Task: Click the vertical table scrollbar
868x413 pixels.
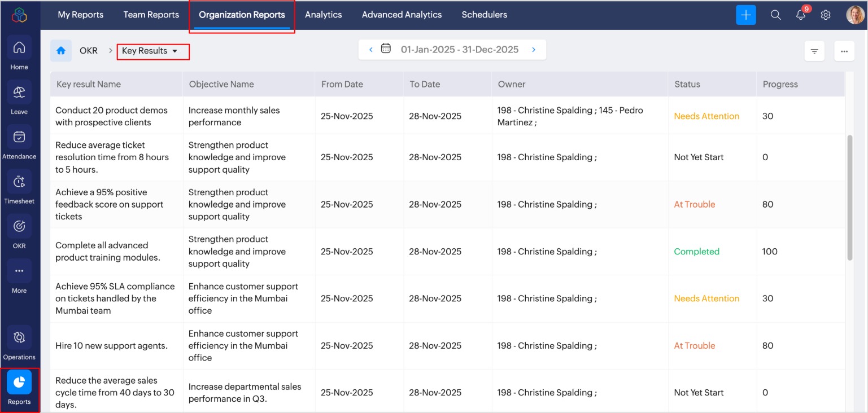Action: tap(850, 197)
